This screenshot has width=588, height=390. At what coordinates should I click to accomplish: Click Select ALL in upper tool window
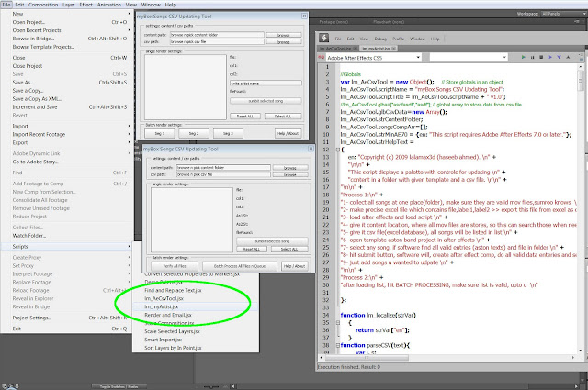(x=283, y=117)
